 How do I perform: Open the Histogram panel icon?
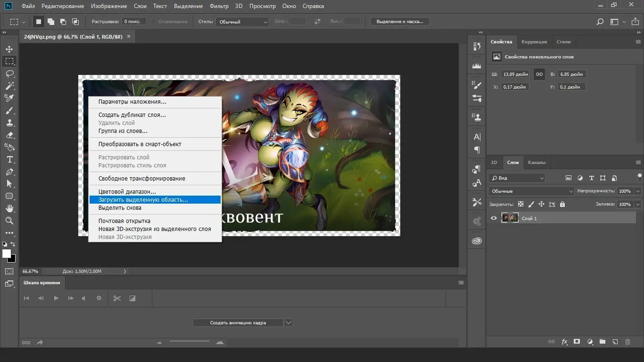point(477,66)
